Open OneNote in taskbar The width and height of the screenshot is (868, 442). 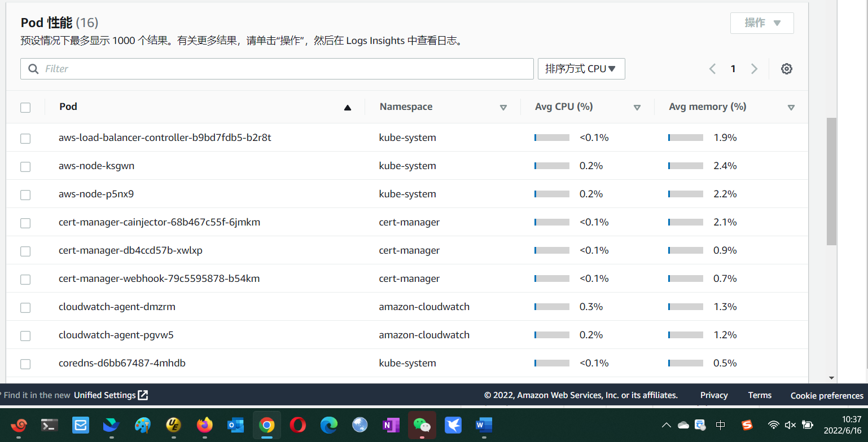391,425
